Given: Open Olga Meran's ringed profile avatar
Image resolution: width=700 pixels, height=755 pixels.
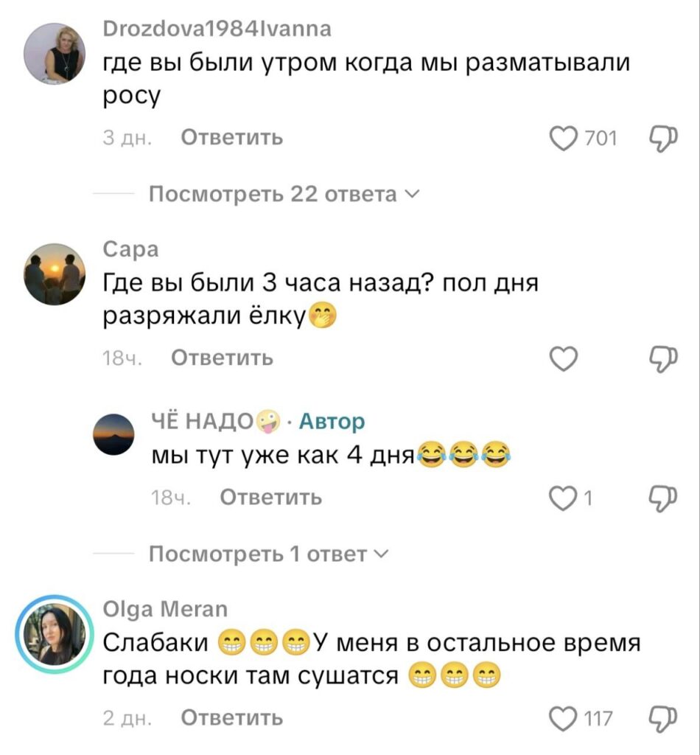Looking at the screenshot, I should 55,633.
